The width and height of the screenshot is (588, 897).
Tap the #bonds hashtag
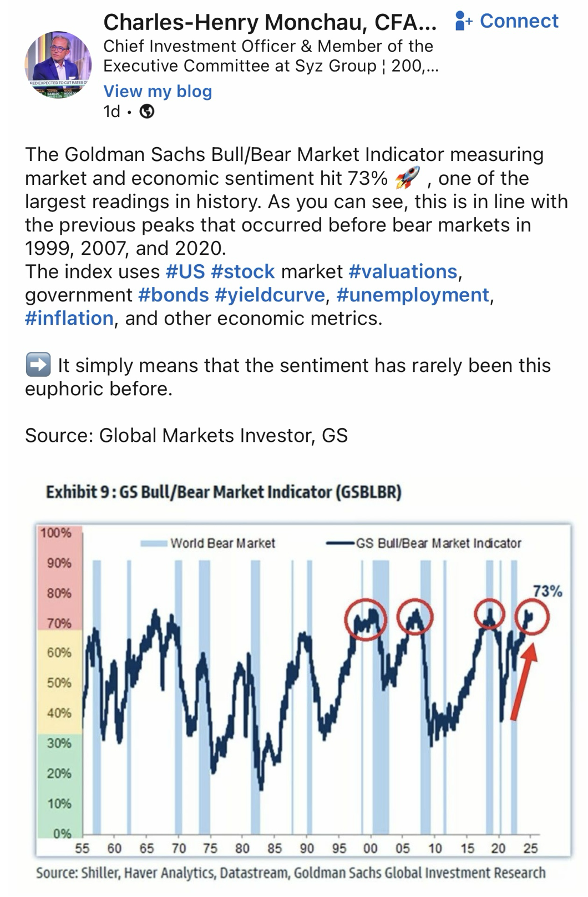coord(174,295)
